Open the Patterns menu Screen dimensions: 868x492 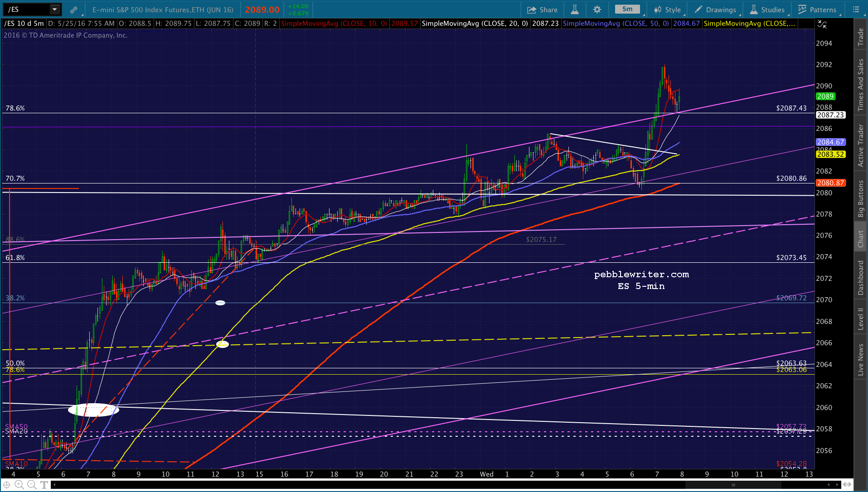(817, 10)
